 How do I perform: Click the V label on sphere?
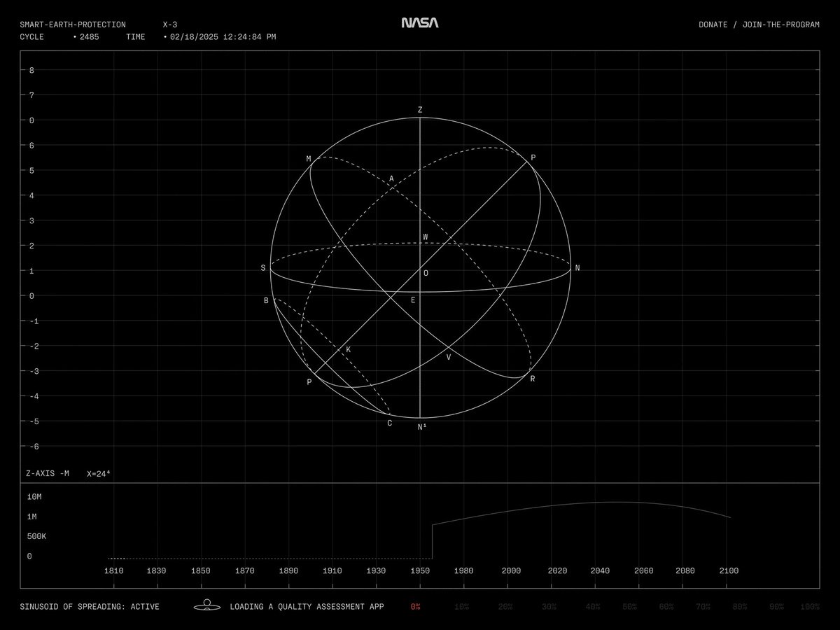(449, 357)
